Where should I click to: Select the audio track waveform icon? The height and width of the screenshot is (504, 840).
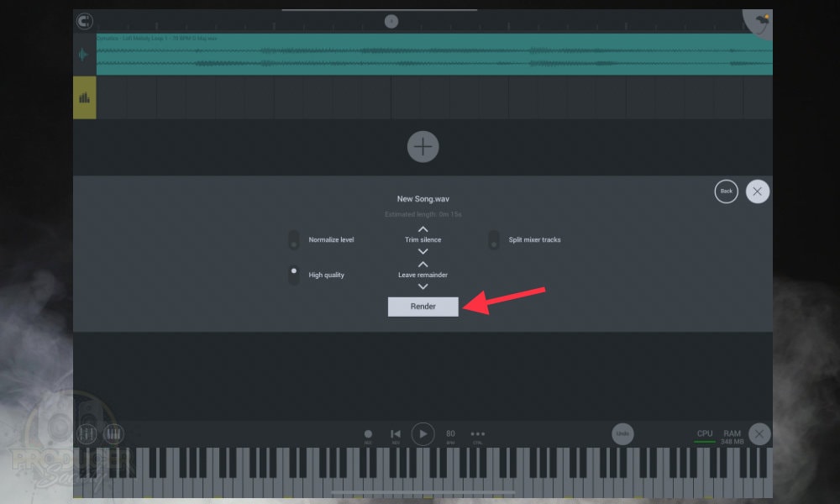[x=83, y=54]
